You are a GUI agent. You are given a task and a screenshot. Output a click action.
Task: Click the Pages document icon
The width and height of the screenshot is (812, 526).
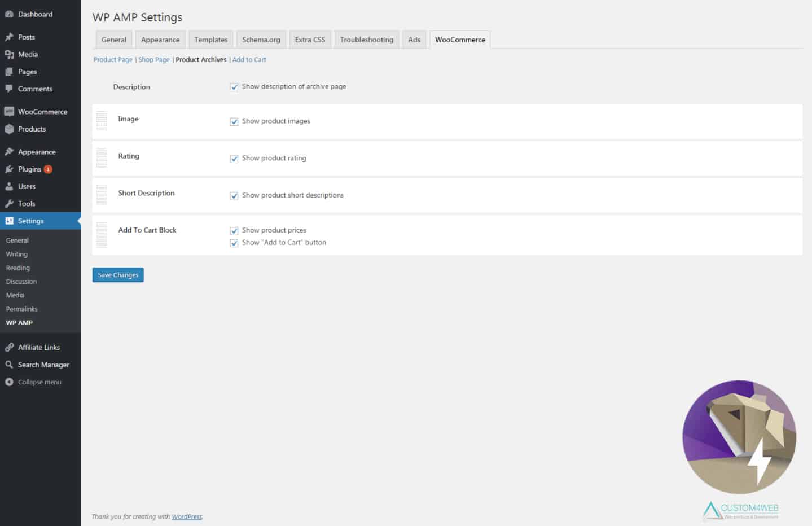(x=9, y=72)
